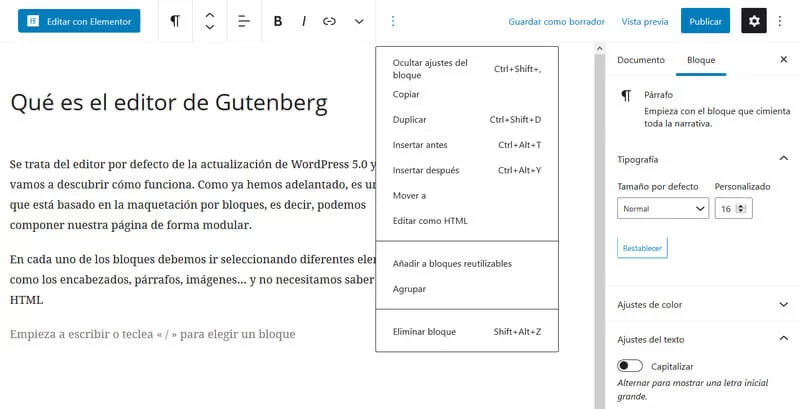800x409 pixels.
Task: Open Tamaño por defecto Normal dropdown
Action: 663,209
